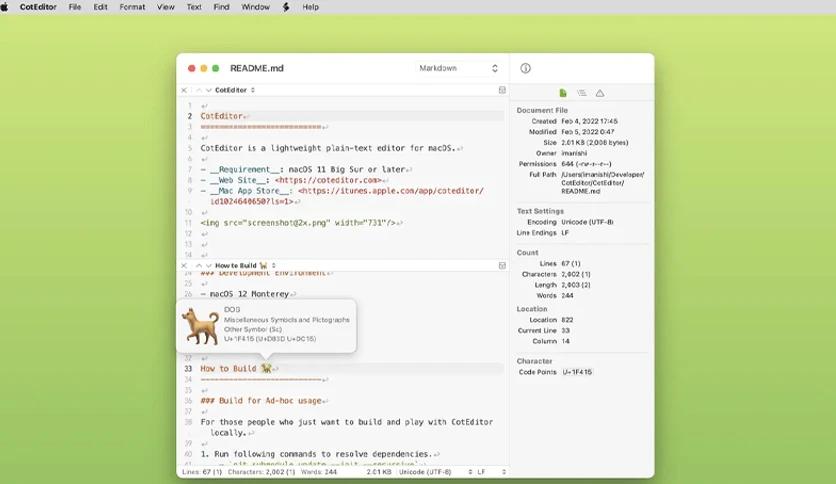The image size is (836, 484).
Task: Click the README.md window title
Action: (x=256, y=68)
